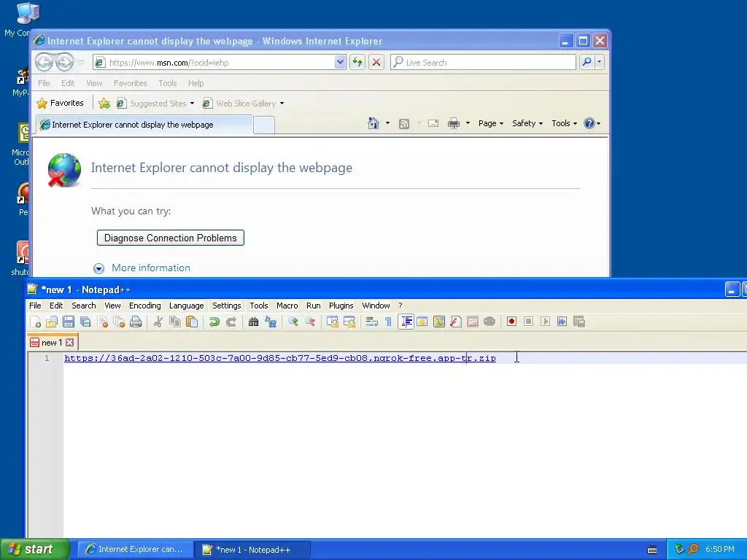The width and height of the screenshot is (747, 560).
Task: Click the ngrok URL text on line 1
Action: pyautogui.click(x=280, y=358)
